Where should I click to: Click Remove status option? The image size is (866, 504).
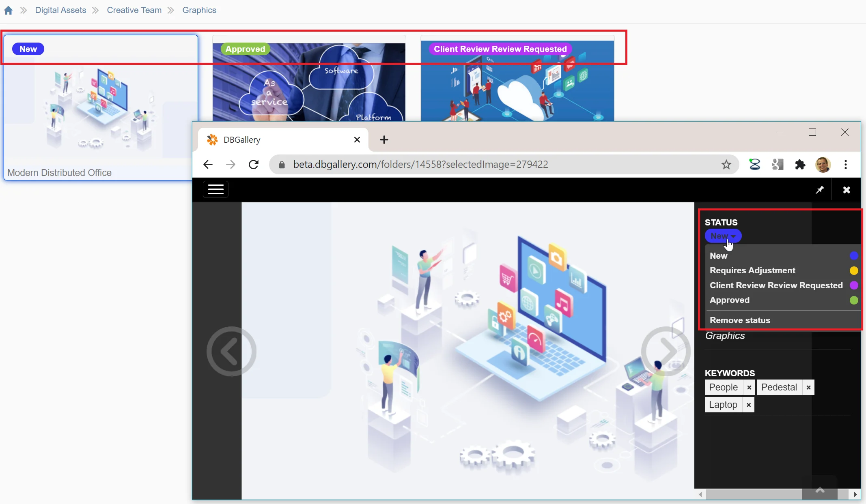click(x=740, y=320)
